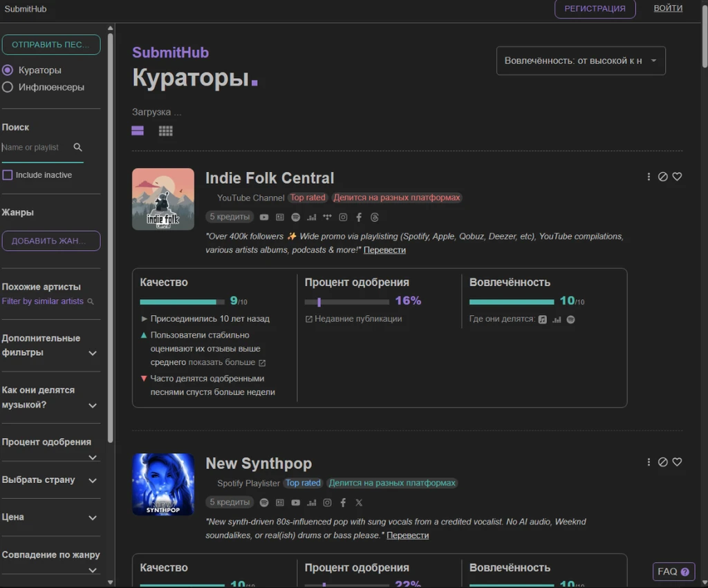Open the FAQ help button
This screenshot has width=708, height=588.
tap(673, 571)
